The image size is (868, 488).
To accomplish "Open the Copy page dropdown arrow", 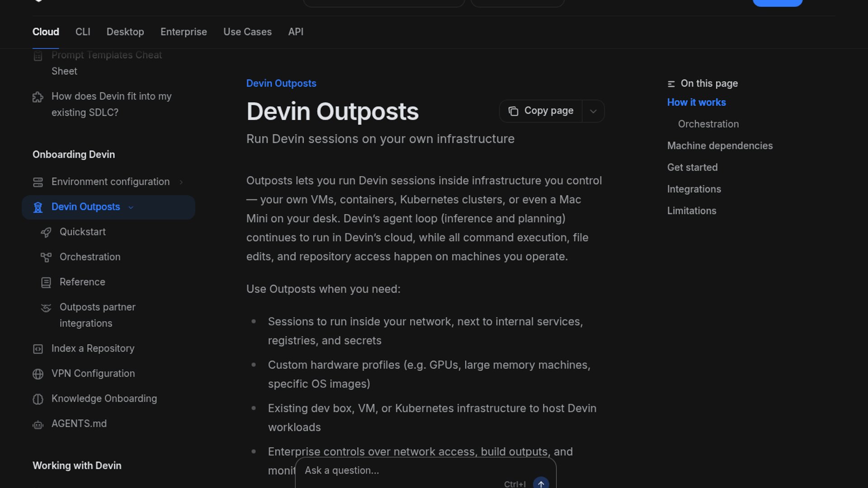I will (593, 111).
